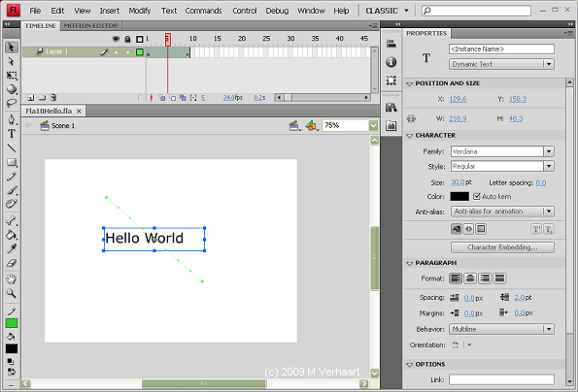This screenshot has width=578, height=392.
Task: Select the Hand tool
Action: tap(12, 279)
